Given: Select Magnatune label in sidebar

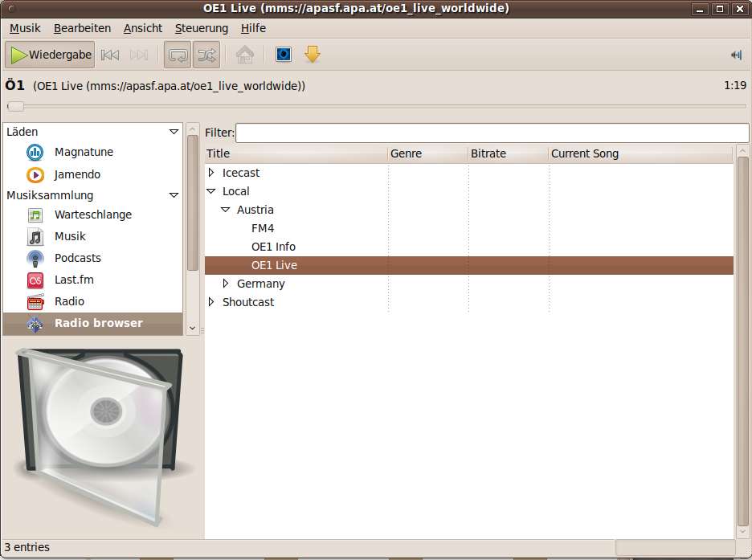Looking at the screenshot, I should point(84,152).
